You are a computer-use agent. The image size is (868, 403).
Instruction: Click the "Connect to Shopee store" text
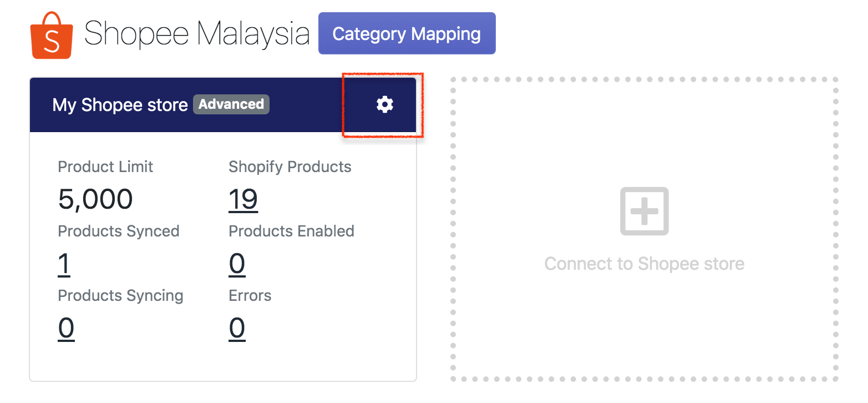point(644,264)
